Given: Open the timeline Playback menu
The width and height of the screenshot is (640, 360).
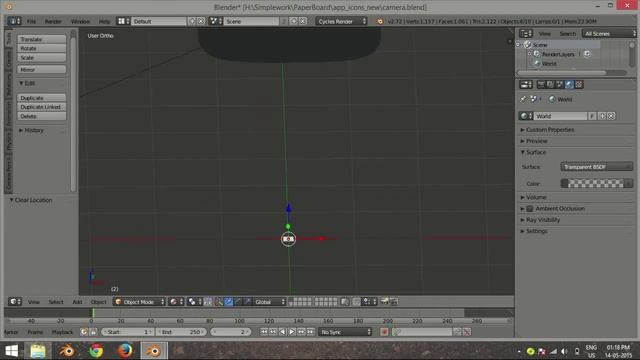Looking at the screenshot, I should [x=62, y=332].
